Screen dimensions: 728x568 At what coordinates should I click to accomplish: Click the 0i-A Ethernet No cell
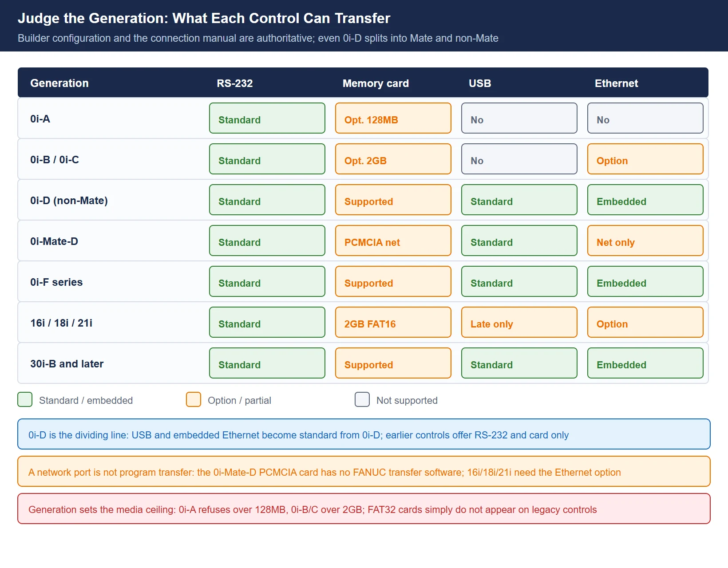click(x=645, y=118)
